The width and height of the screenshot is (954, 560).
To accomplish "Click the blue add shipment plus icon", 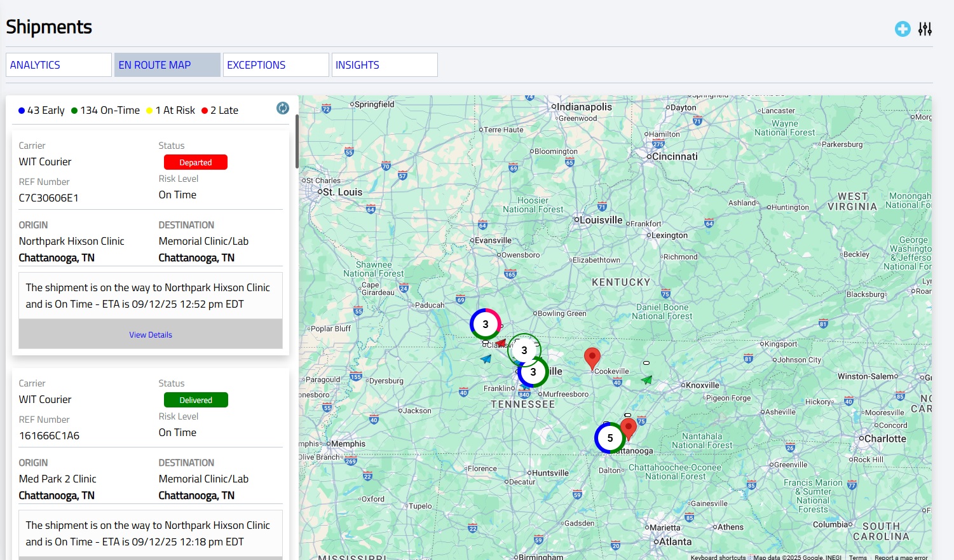I will [902, 29].
